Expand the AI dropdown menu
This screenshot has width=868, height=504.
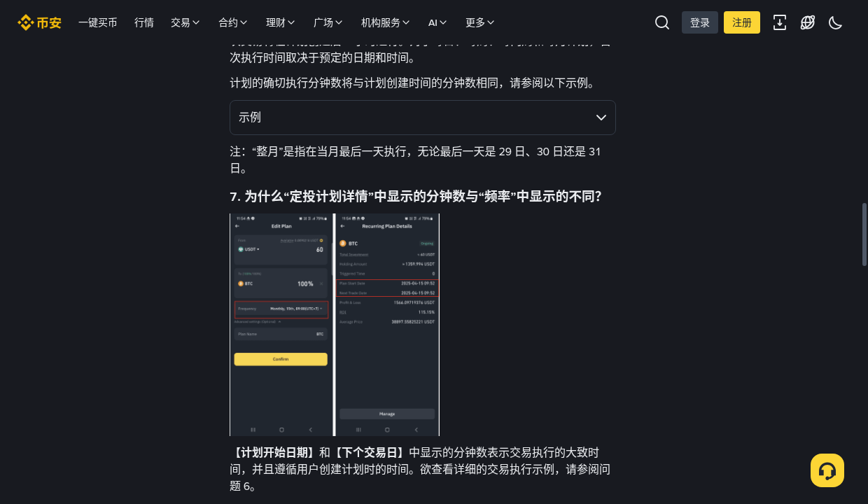click(438, 22)
